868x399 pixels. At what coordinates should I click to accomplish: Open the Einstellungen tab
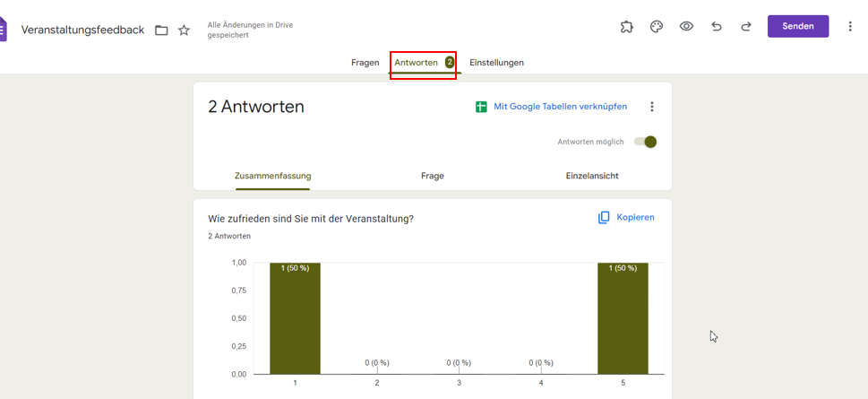tap(496, 63)
